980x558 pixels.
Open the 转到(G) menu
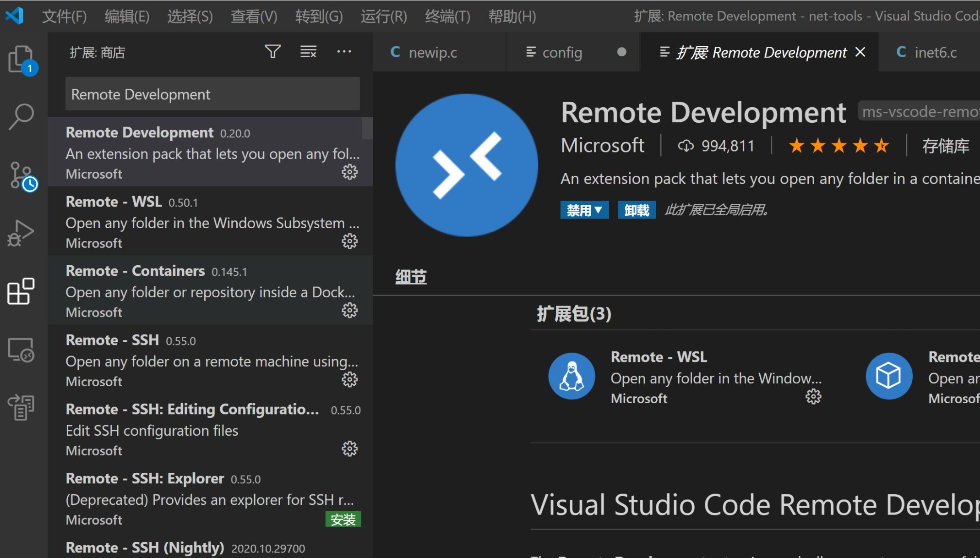point(319,16)
